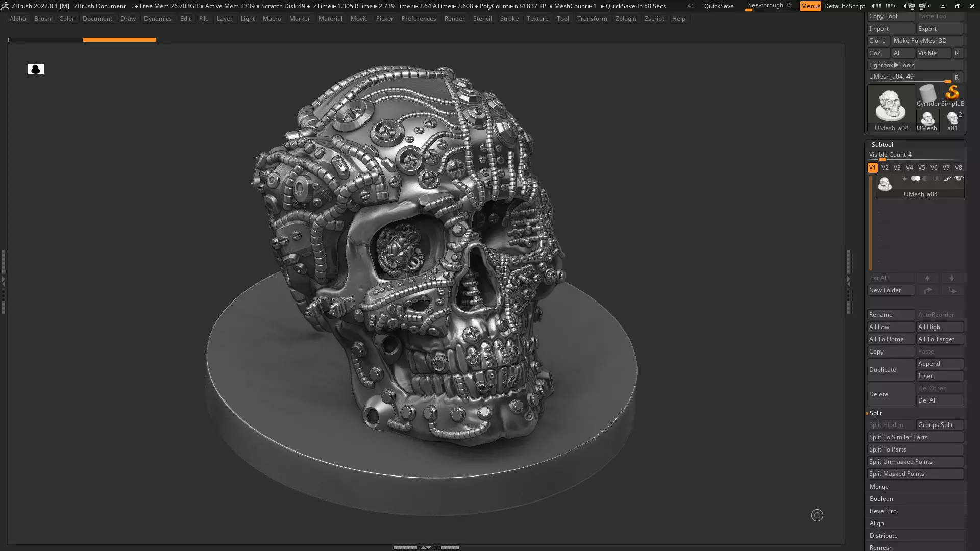
Task: Toggle subtool subtraction boolean mode icon
Action: click(926, 179)
